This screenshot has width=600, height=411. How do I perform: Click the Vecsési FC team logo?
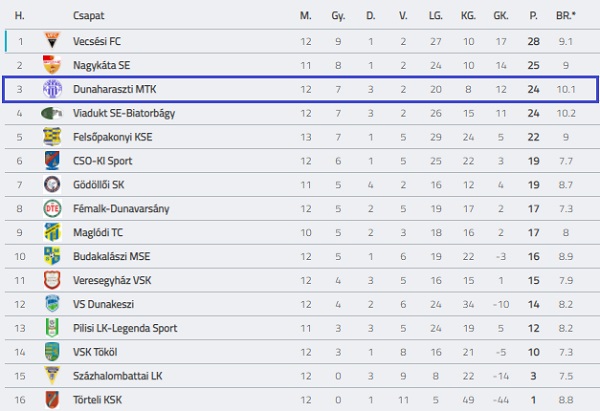click(x=52, y=41)
